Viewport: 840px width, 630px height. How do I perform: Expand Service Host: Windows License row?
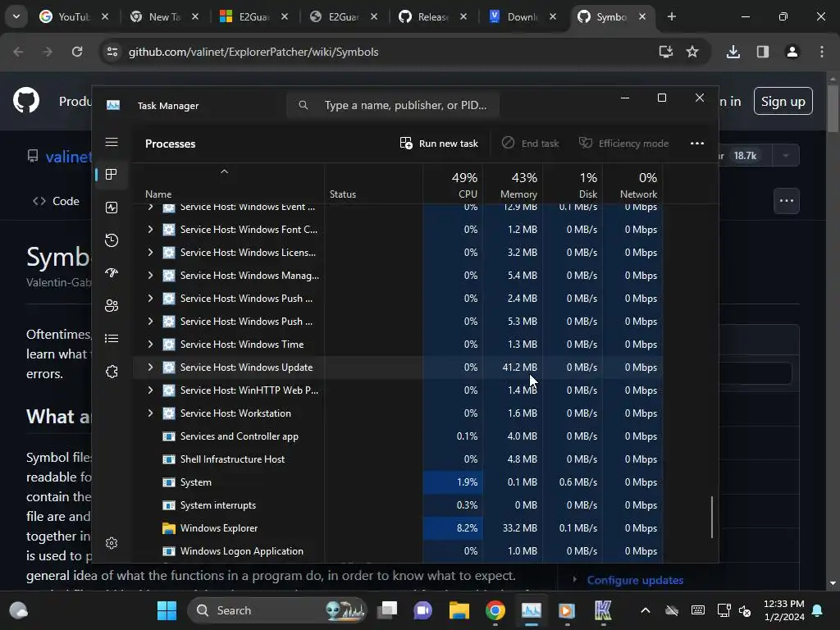(x=151, y=253)
